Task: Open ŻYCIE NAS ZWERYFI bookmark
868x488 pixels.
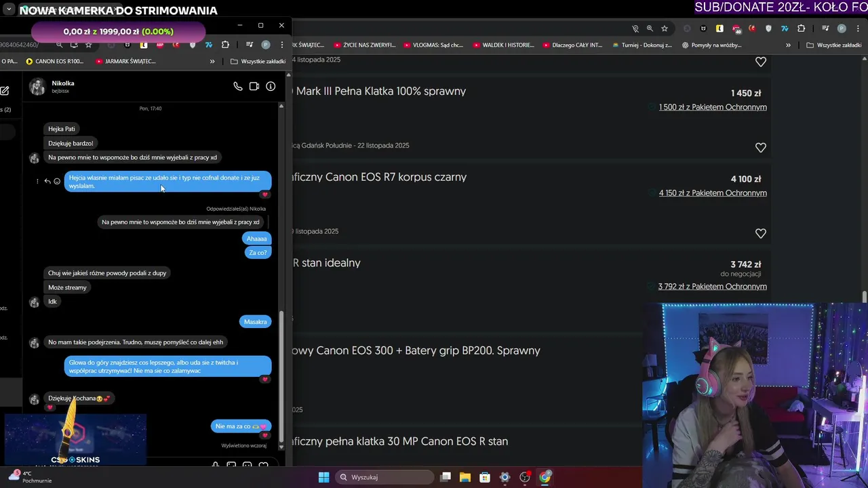Action: (x=364, y=45)
